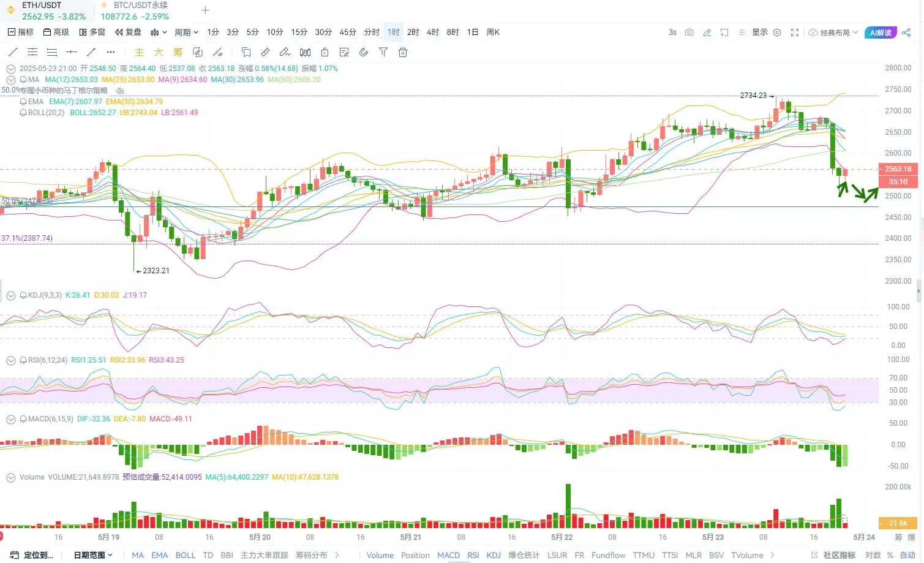Enter fullscreen chart mode
The image size is (924, 563).
[795, 32]
